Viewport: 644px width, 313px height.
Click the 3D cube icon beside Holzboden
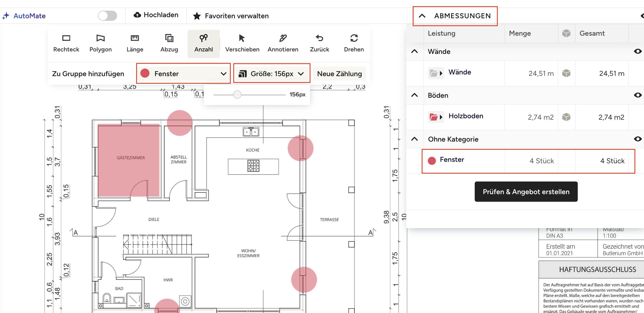[x=566, y=117]
